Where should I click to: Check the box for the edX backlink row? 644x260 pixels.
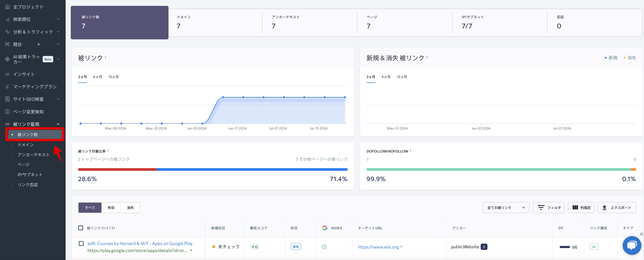(x=81, y=244)
